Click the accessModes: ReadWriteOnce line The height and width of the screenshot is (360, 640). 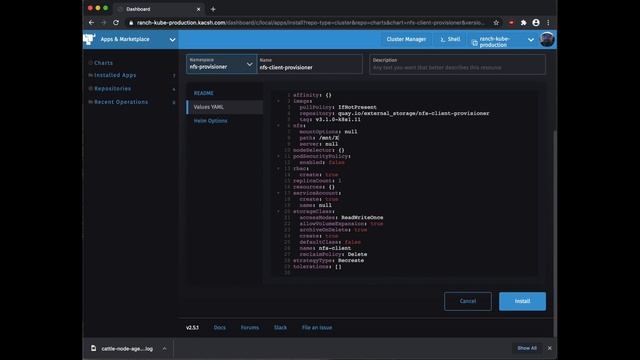(x=341, y=218)
